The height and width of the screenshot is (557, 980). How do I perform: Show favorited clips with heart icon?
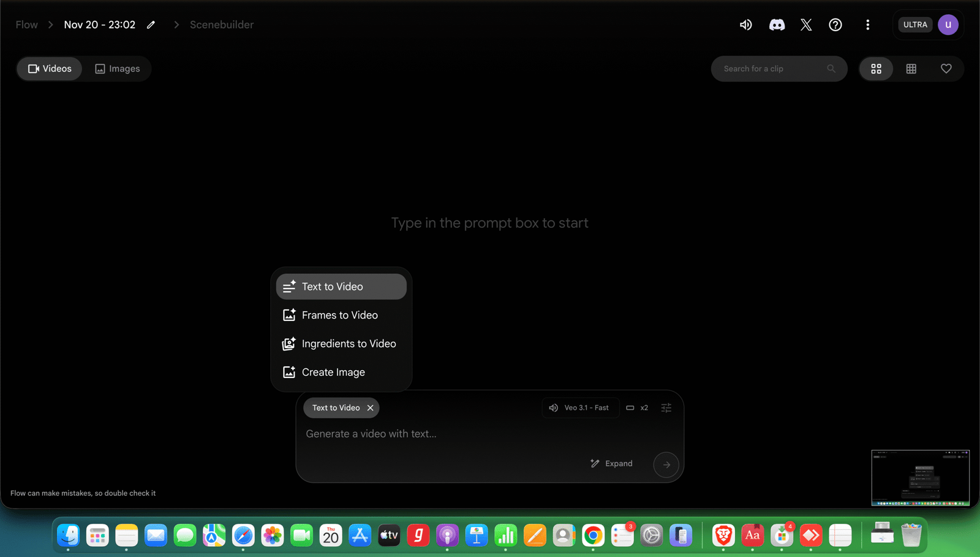pos(946,69)
